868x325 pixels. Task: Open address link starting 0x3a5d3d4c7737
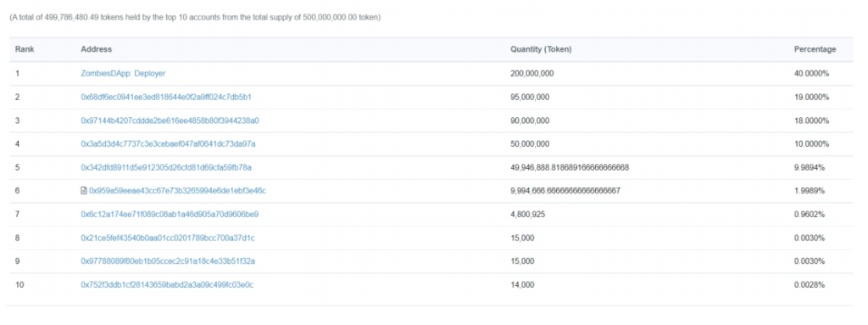pyautogui.click(x=169, y=143)
